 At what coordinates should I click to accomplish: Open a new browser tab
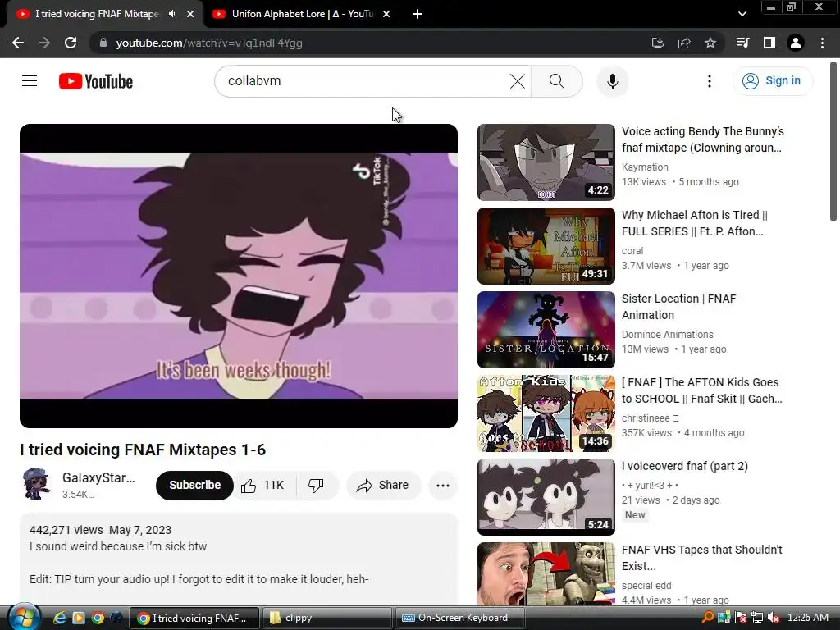tap(418, 14)
